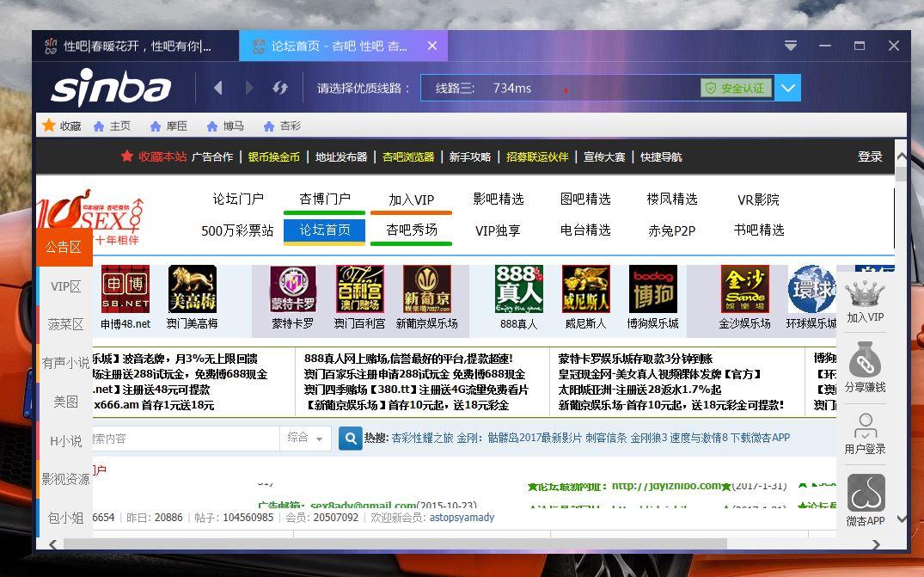
Task: Click the 加入VIP crown icon
Action: 865,295
